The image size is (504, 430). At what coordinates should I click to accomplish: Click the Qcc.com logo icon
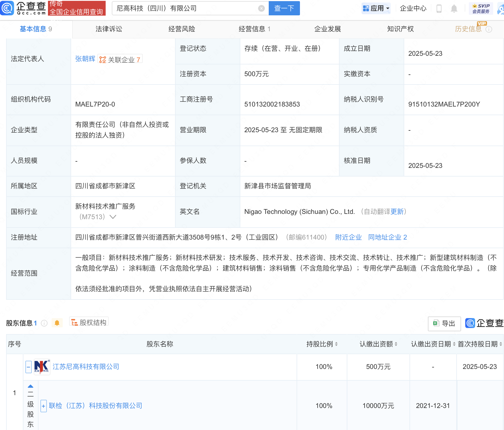(x=7, y=8)
